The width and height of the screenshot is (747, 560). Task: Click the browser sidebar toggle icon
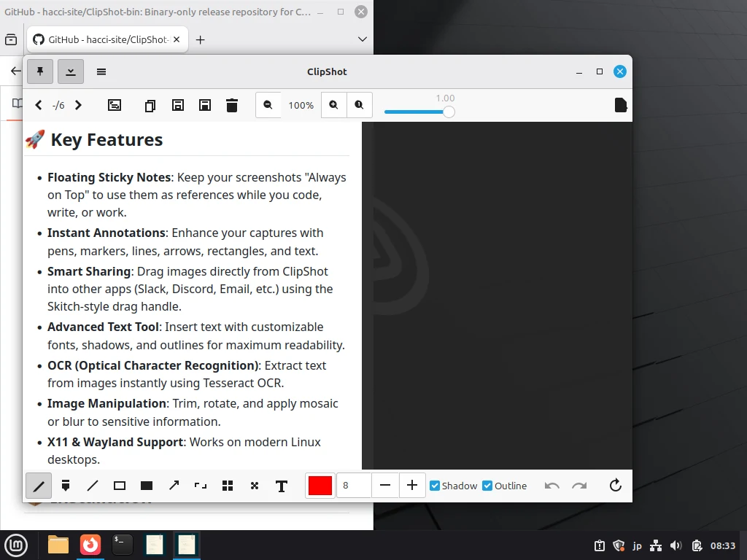tap(11, 39)
